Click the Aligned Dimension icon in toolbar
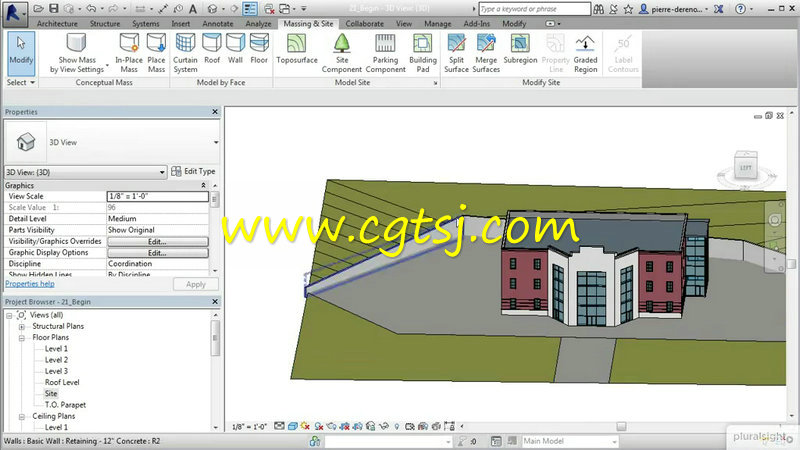This screenshot has height=450, width=800. 163,9
